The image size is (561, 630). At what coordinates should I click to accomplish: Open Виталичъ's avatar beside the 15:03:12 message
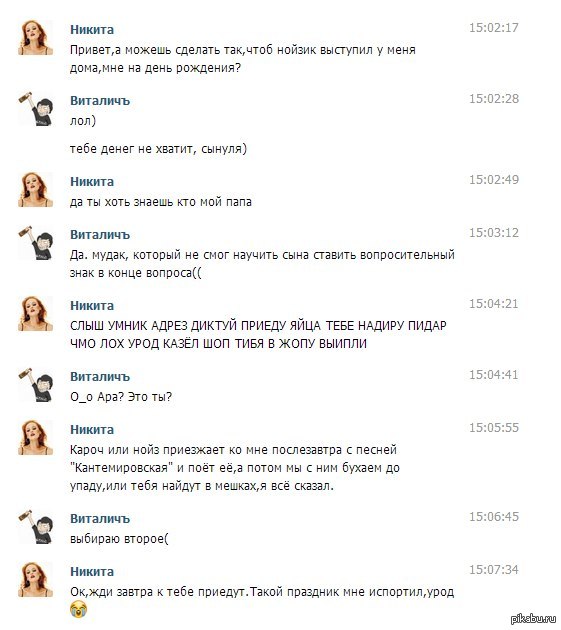[x=36, y=243]
